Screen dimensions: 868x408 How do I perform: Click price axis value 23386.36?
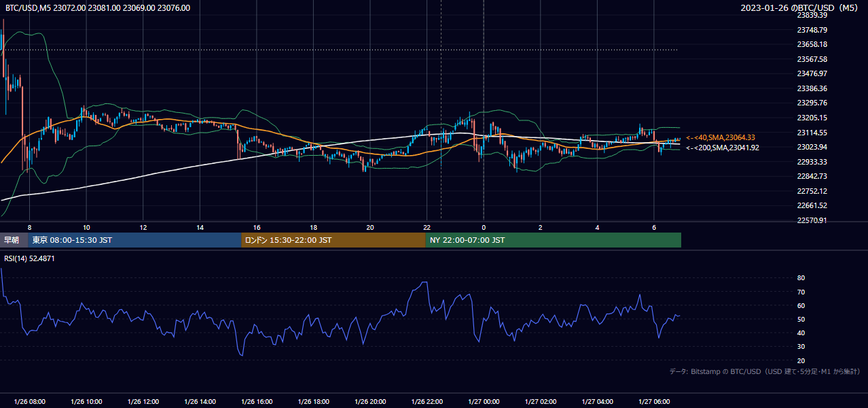[812, 88]
